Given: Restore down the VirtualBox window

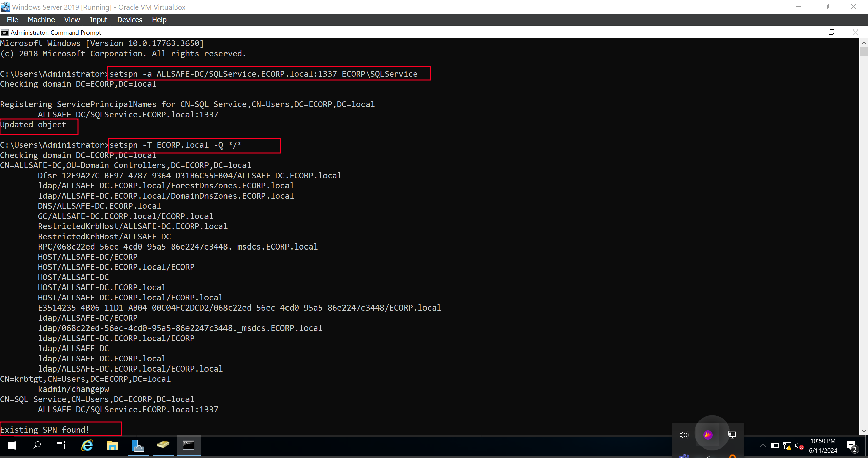Looking at the screenshot, I should point(826,7).
